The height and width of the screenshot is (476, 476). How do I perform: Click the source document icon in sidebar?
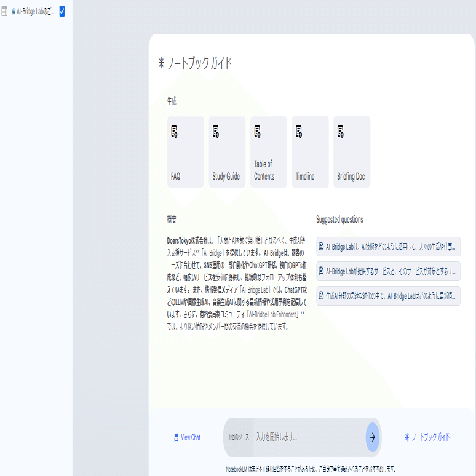tap(4, 12)
